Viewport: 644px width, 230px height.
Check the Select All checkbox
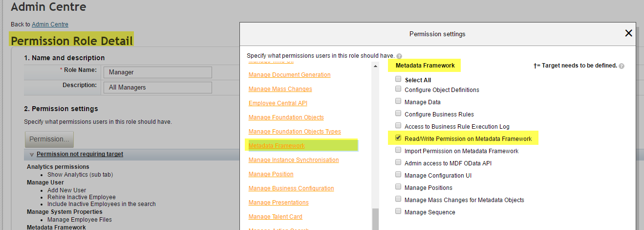[x=398, y=79]
